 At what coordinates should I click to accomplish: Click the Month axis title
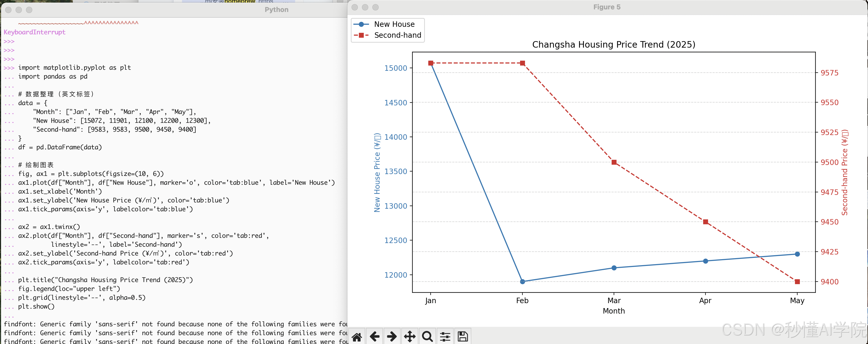tap(614, 311)
